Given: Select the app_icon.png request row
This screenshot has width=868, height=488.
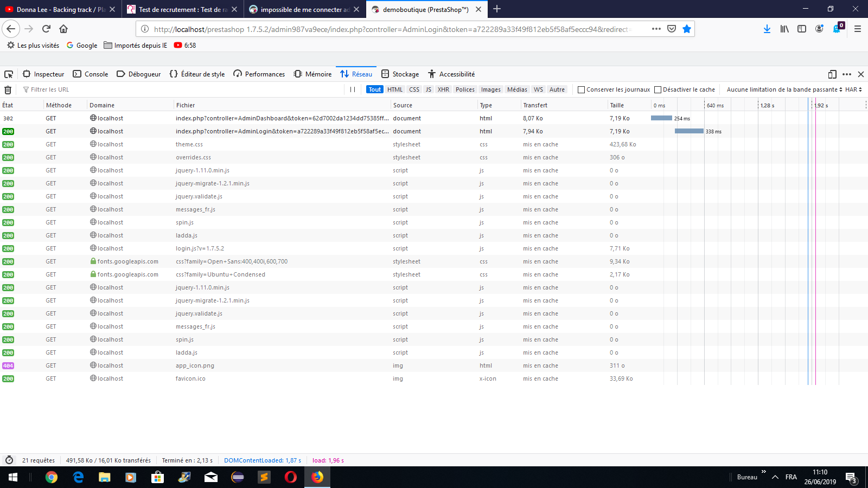Looking at the screenshot, I should pyautogui.click(x=434, y=365).
